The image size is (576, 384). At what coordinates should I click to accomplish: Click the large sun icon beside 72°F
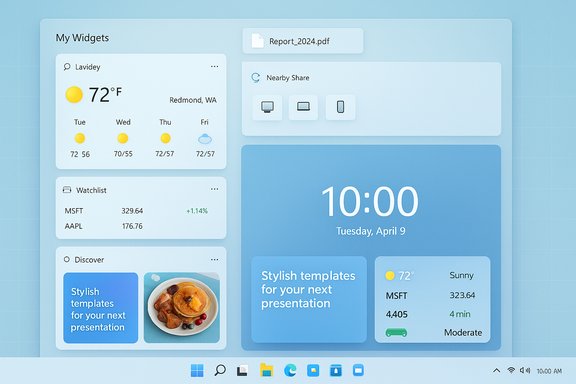pyautogui.click(x=74, y=94)
